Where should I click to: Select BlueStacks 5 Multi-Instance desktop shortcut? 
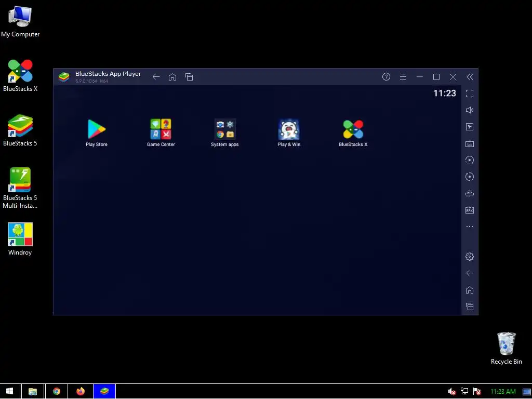pyautogui.click(x=20, y=188)
